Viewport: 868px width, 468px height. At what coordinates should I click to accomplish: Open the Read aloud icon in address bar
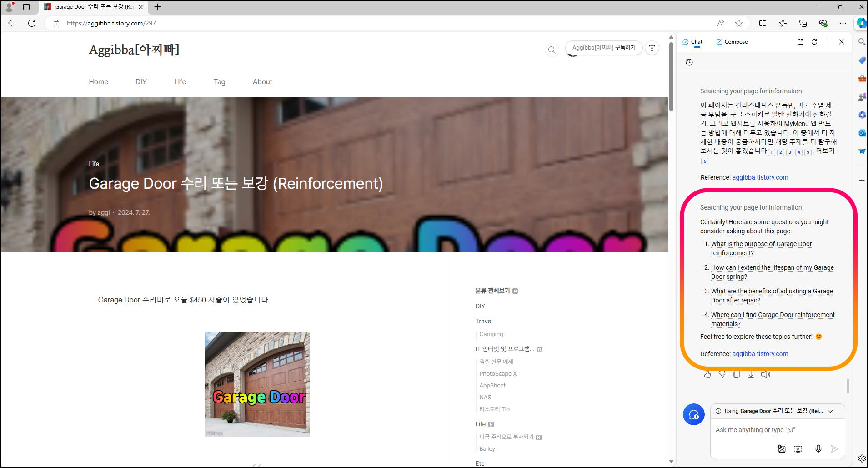point(721,23)
